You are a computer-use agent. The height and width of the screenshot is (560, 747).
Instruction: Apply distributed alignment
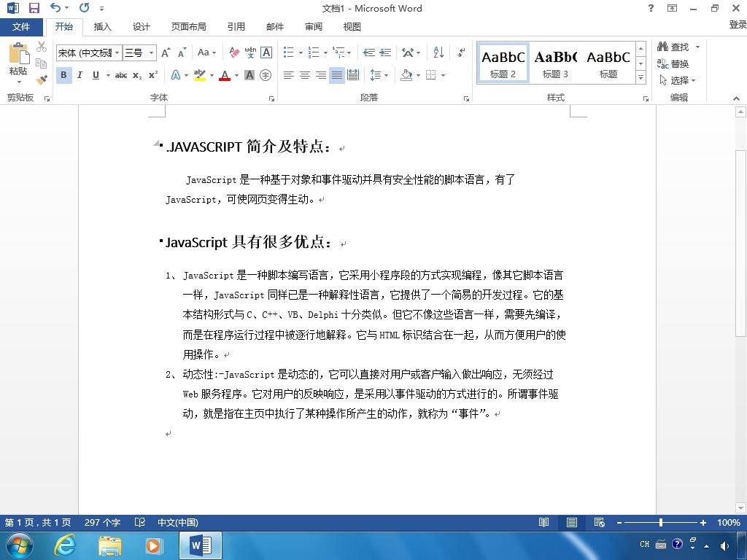(353, 75)
